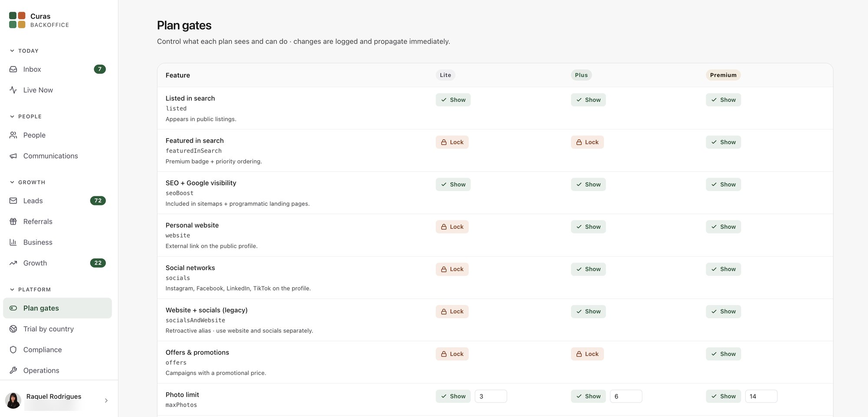Screen dimensions: 868x417
Task: Click the Lite photo limit field
Action: [x=491, y=396]
